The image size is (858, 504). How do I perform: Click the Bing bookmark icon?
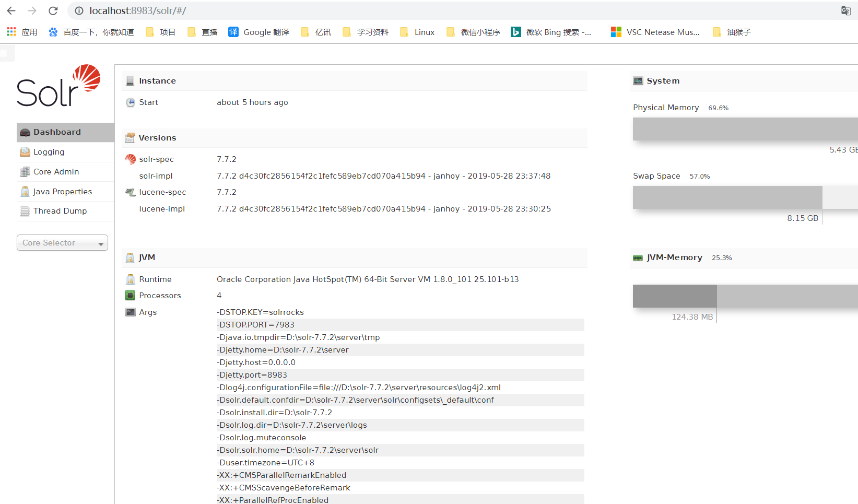pyautogui.click(x=516, y=32)
